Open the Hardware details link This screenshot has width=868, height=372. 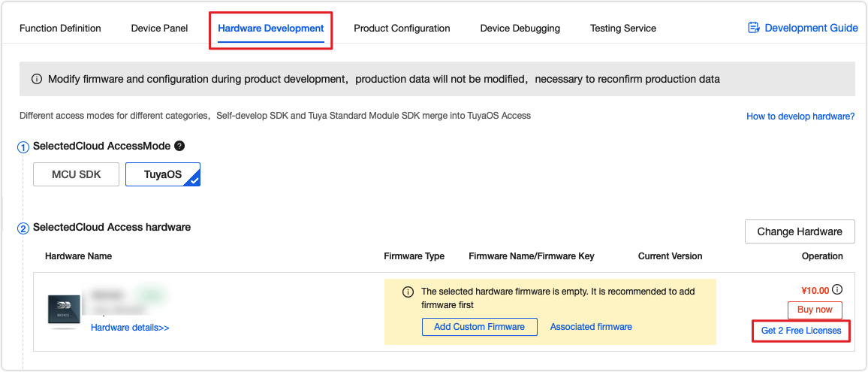click(130, 328)
